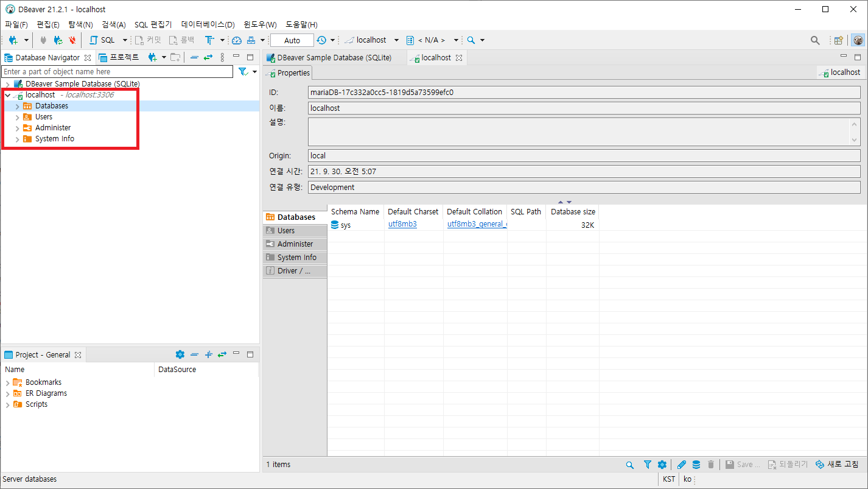Screen dimensions: 868x489
Task: Click the transaction mode icon in toolbar
Action: (209, 40)
